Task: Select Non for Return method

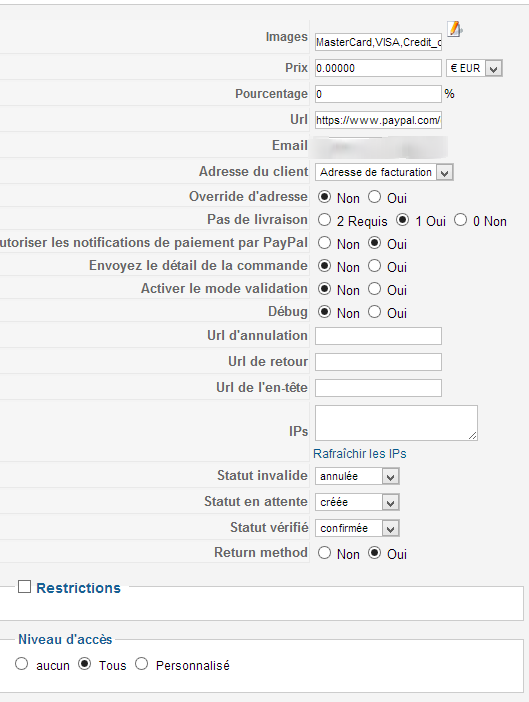Action: pyautogui.click(x=324, y=553)
